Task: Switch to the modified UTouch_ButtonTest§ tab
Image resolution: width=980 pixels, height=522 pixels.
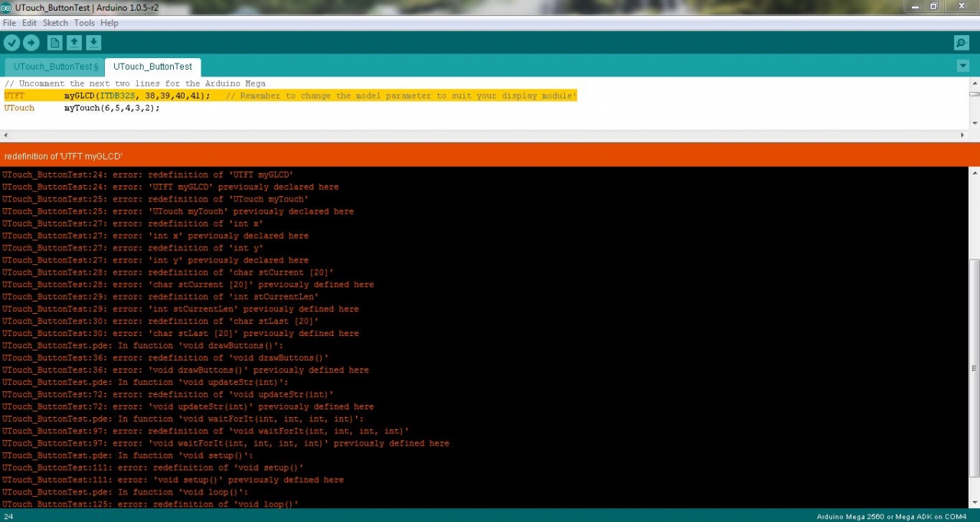Action: pos(55,67)
